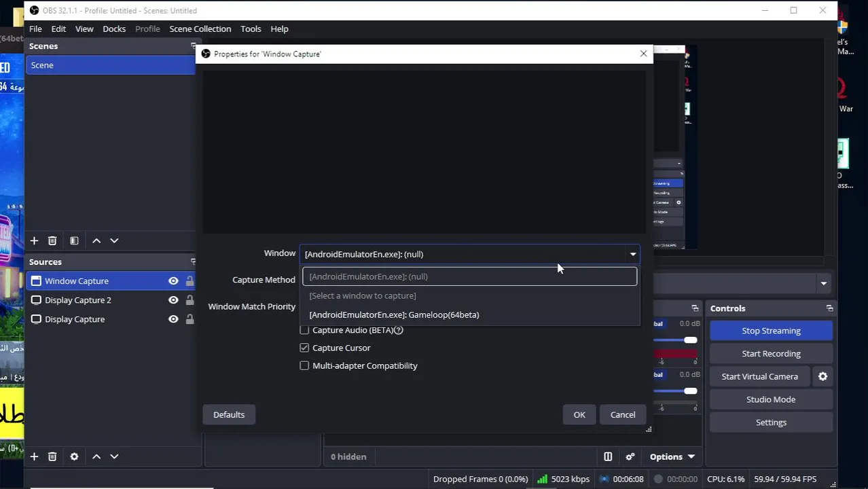
Task: Click the 0 hidden label in the mixer
Action: coord(348,456)
